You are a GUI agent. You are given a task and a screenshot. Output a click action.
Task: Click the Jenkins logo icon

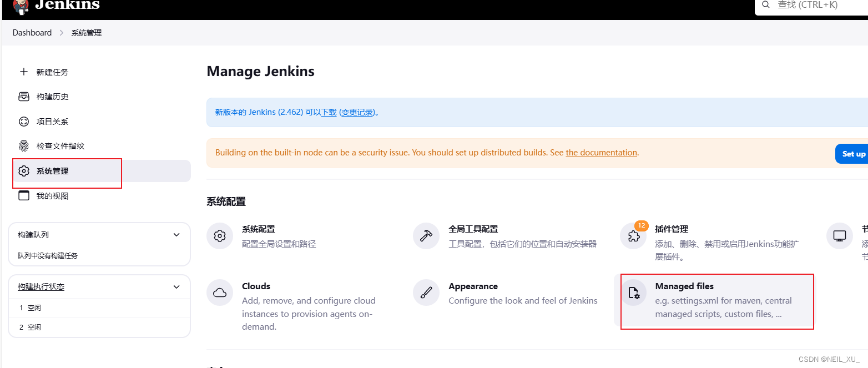pos(21,6)
